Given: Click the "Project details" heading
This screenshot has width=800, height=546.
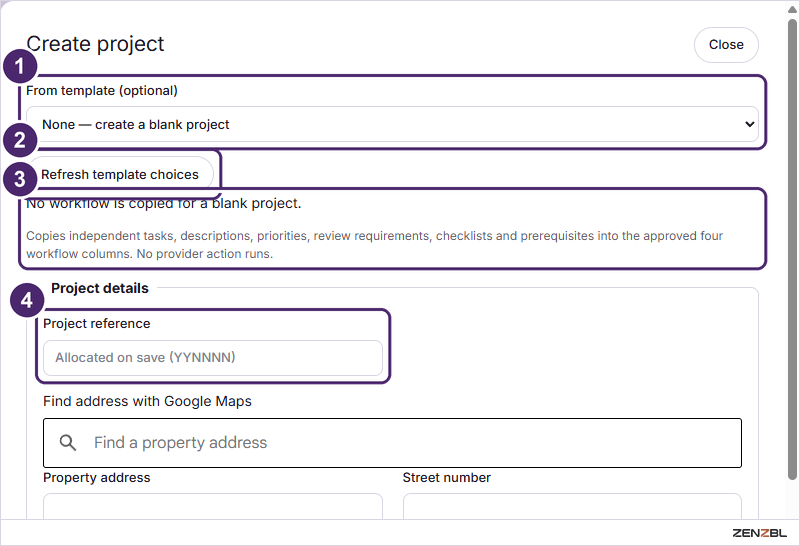Looking at the screenshot, I should [x=100, y=288].
